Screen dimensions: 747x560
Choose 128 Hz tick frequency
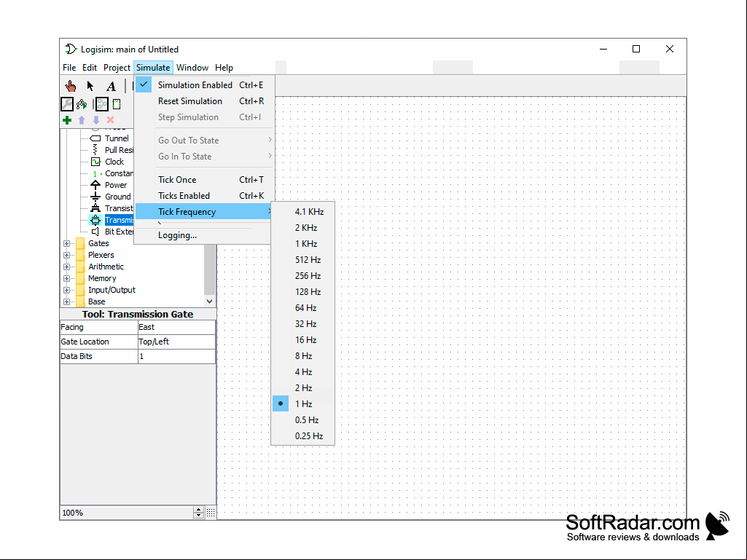(303, 292)
